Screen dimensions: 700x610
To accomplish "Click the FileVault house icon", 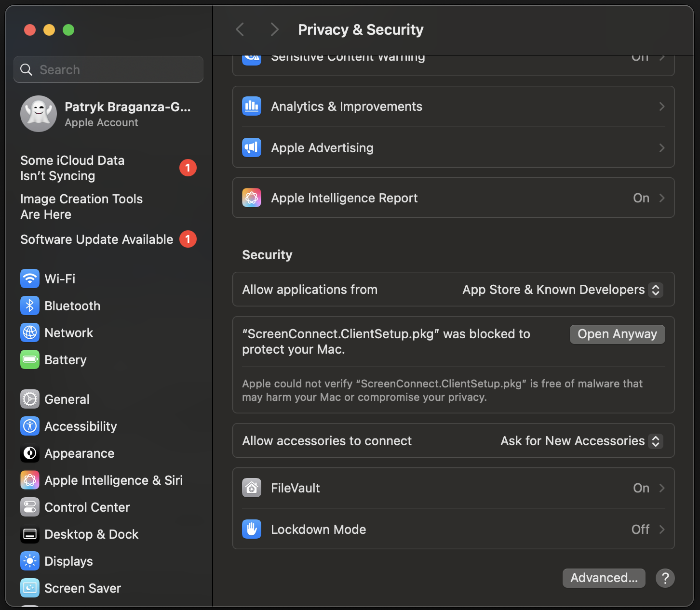I will (252, 488).
